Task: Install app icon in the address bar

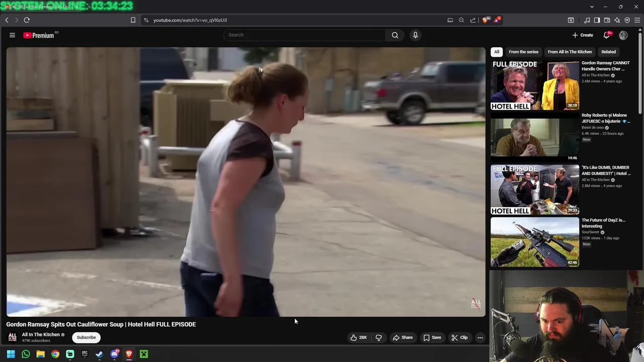Action: (450, 20)
